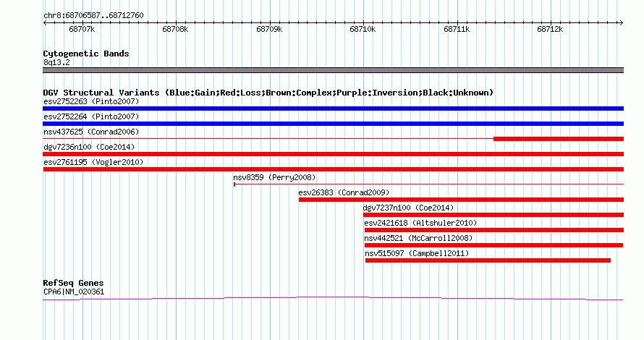Click the RefSeq Genes track title
Viewport: 644px width, 340px height.
click(73, 283)
